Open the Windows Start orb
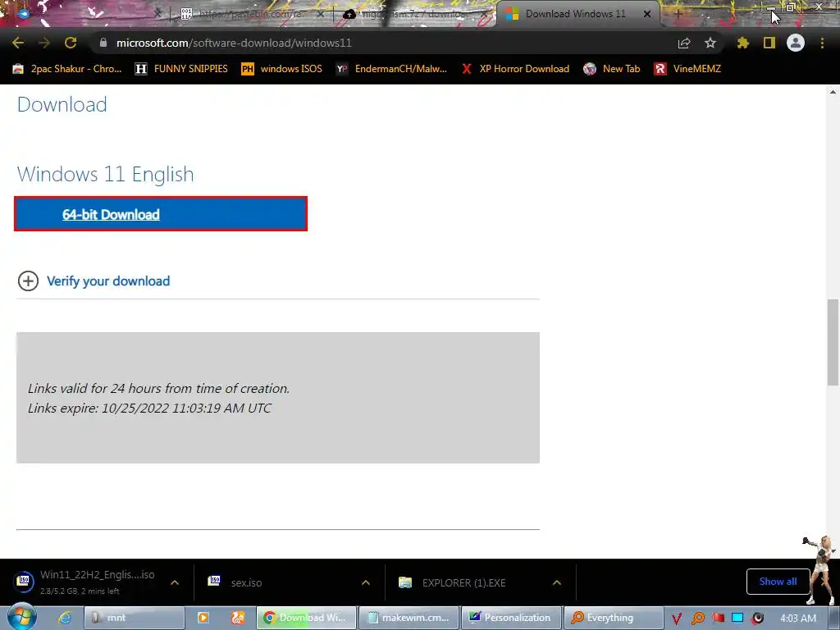The image size is (840, 630). [22, 617]
